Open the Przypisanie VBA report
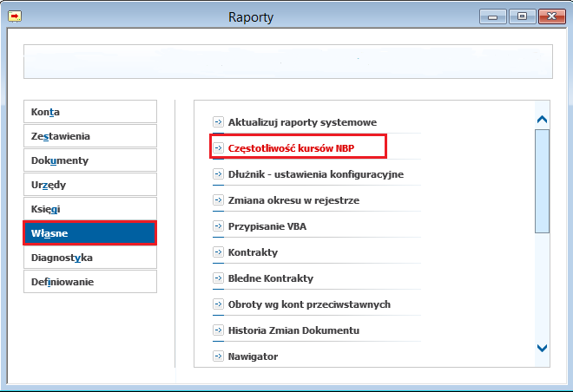This screenshot has height=392, width=573. pos(267,226)
